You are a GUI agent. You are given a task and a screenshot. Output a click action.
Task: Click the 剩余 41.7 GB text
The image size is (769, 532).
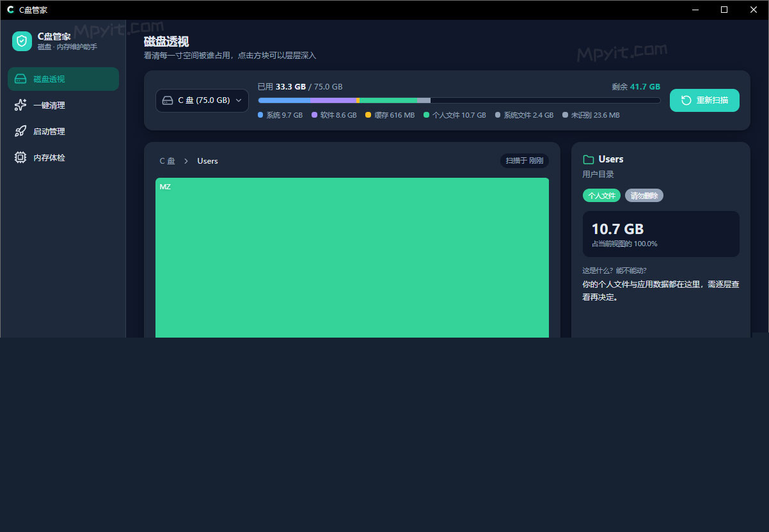click(636, 87)
